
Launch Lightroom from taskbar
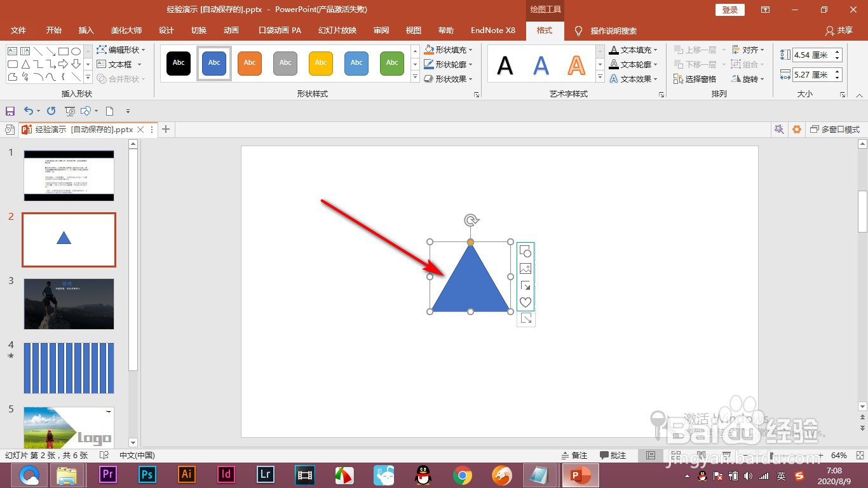[x=266, y=475]
